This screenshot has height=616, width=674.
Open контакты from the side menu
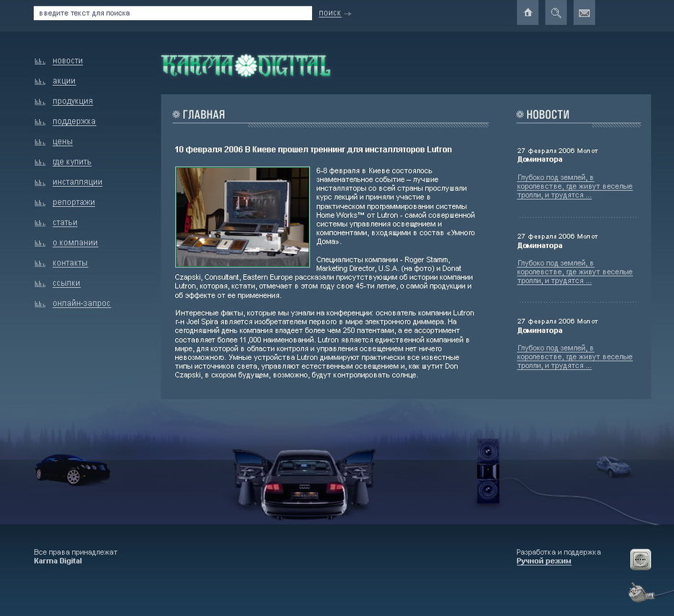point(70,263)
